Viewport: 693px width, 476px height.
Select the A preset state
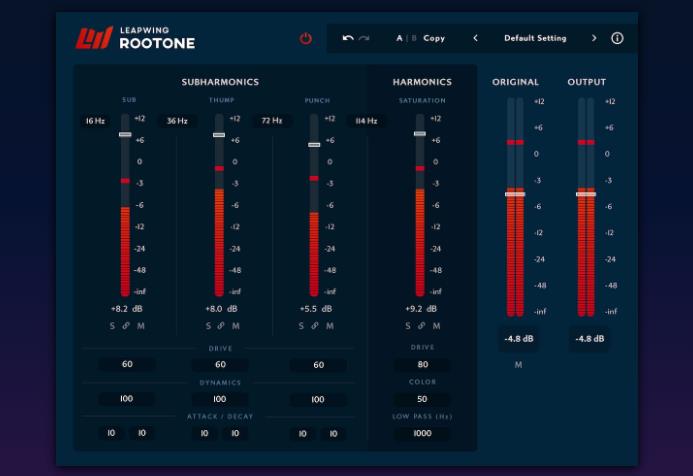click(399, 38)
